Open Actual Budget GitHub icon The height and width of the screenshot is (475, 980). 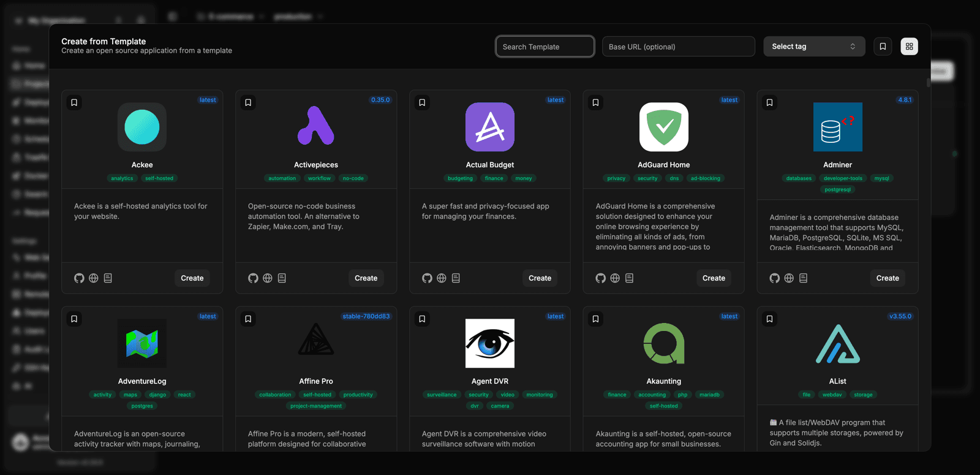click(x=427, y=278)
